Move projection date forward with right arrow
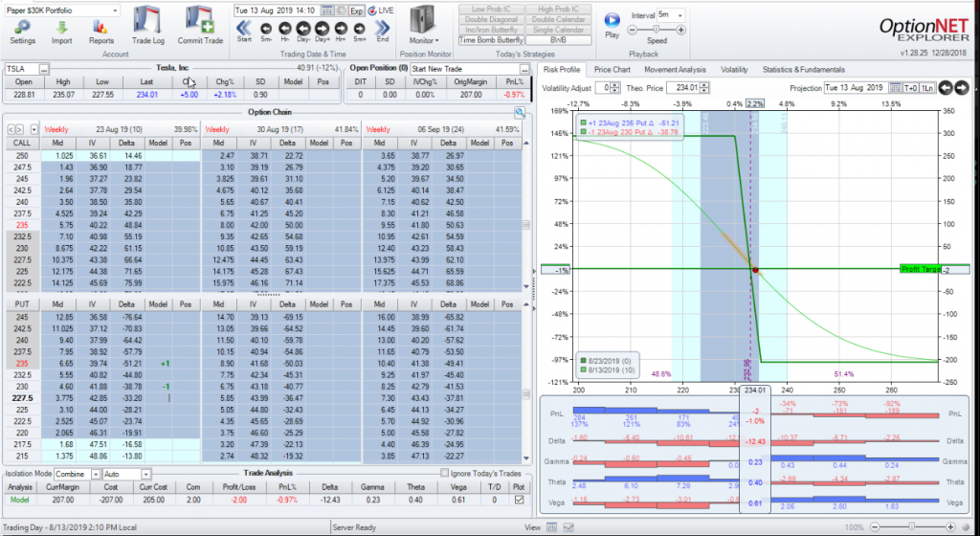 pyautogui.click(x=961, y=88)
